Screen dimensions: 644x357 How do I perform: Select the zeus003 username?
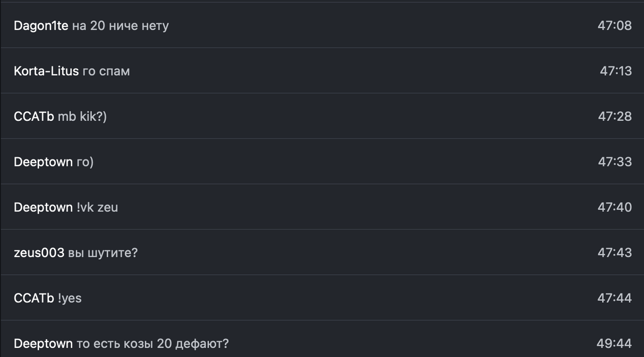(39, 252)
